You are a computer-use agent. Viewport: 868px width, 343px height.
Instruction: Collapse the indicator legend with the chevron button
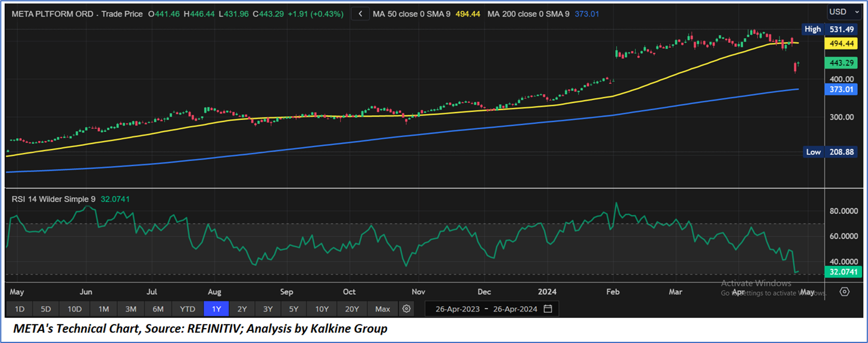(x=360, y=14)
